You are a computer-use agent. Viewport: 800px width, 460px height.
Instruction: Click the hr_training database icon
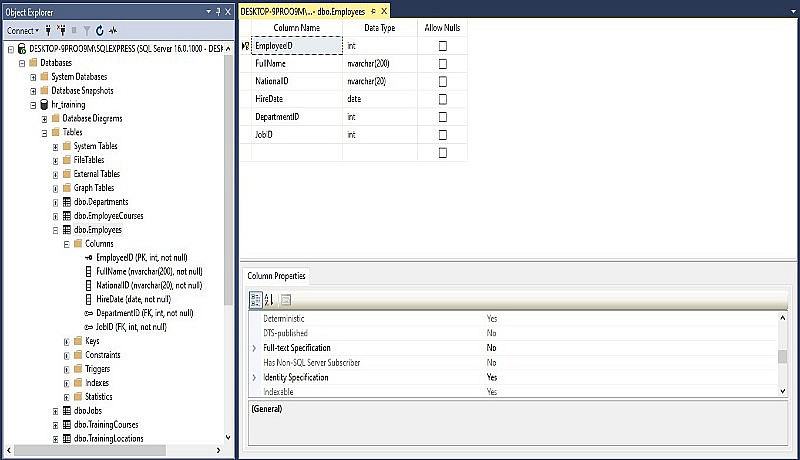pos(44,105)
